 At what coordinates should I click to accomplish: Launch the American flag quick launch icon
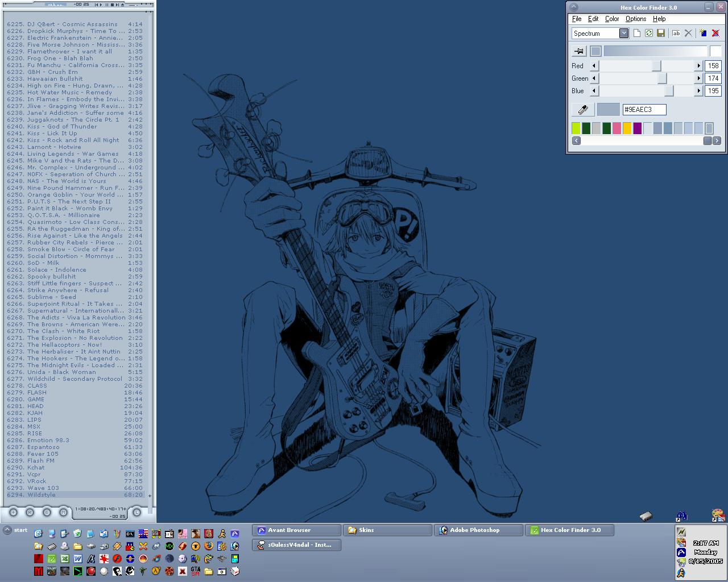143,534
